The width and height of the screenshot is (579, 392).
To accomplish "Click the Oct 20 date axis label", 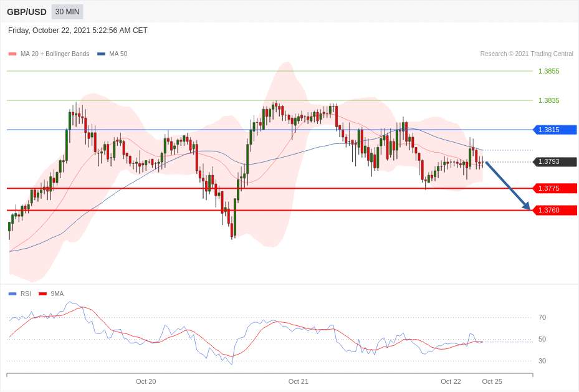I will [x=146, y=381].
